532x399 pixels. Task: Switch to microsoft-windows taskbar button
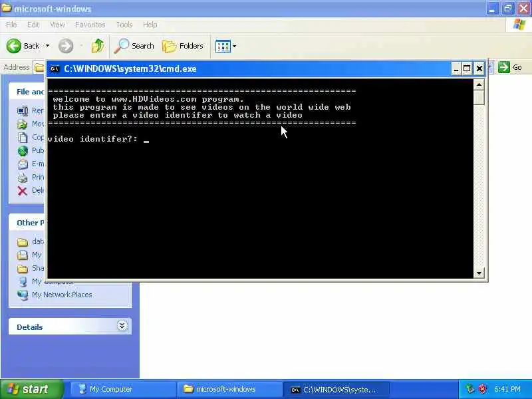(229, 389)
